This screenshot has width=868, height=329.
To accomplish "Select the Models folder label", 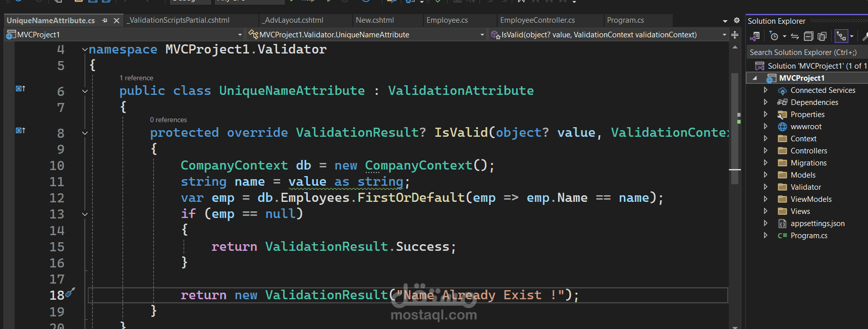I will click(803, 175).
